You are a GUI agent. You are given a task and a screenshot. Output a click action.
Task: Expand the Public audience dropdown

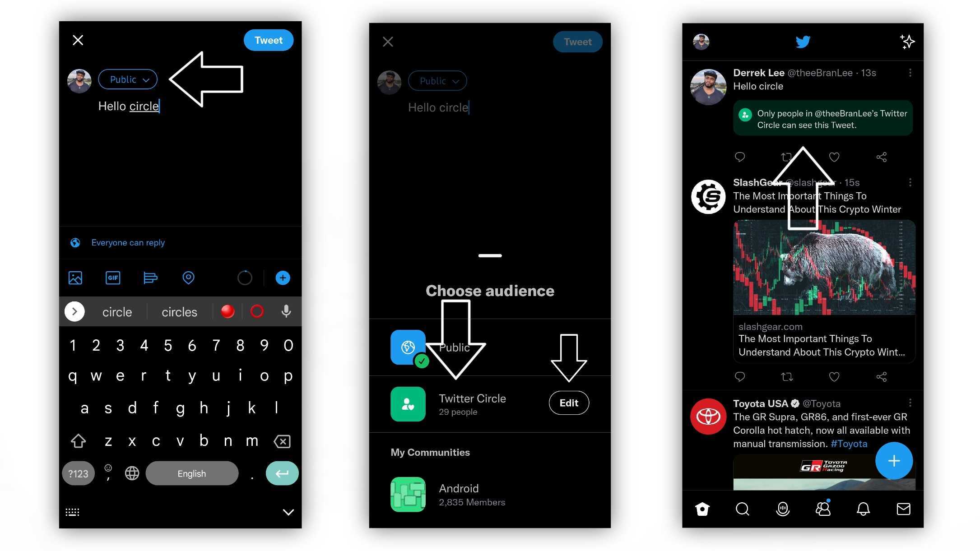[127, 79]
